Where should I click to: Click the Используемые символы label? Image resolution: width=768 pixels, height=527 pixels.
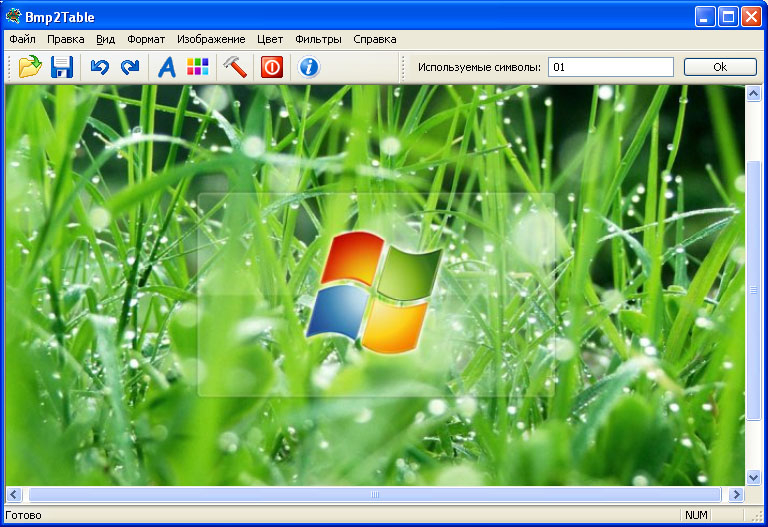pos(479,67)
